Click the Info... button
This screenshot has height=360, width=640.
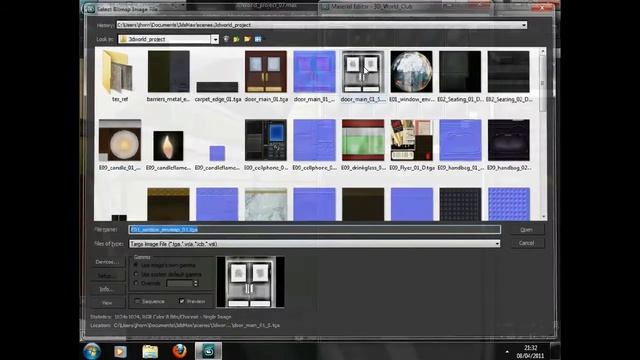coord(107,289)
